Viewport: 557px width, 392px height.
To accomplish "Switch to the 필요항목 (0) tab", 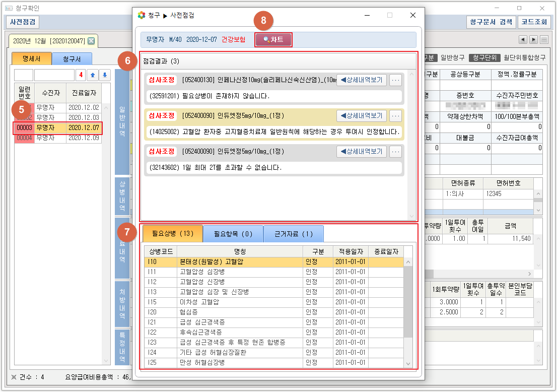I will [x=233, y=234].
